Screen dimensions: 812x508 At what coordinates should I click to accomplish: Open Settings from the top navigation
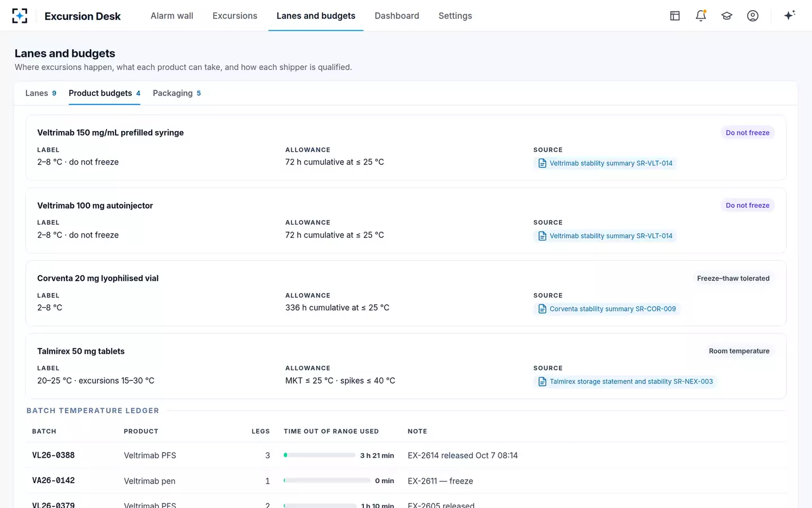[x=456, y=16]
